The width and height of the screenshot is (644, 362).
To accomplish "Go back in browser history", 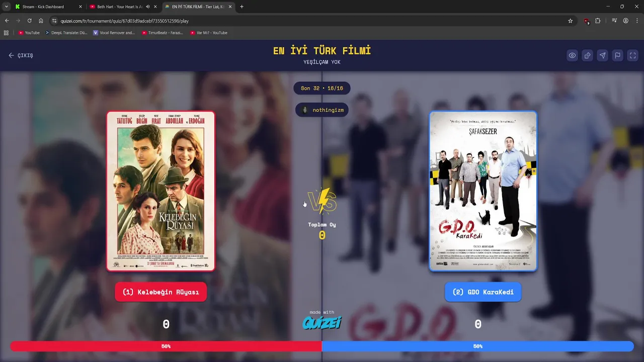I will point(7,21).
